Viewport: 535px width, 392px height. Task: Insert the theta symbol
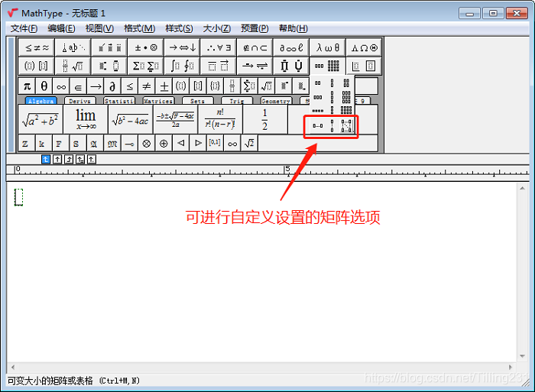coord(44,86)
